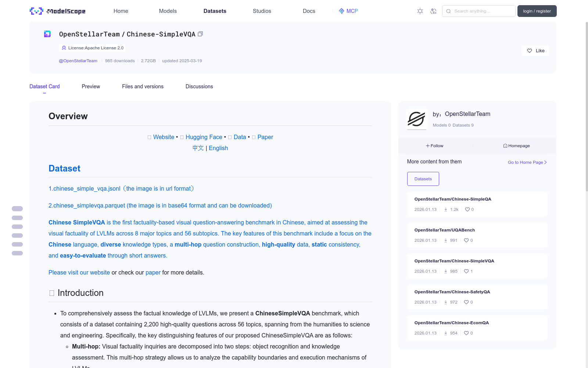Open the Studios navigation item

(262, 11)
